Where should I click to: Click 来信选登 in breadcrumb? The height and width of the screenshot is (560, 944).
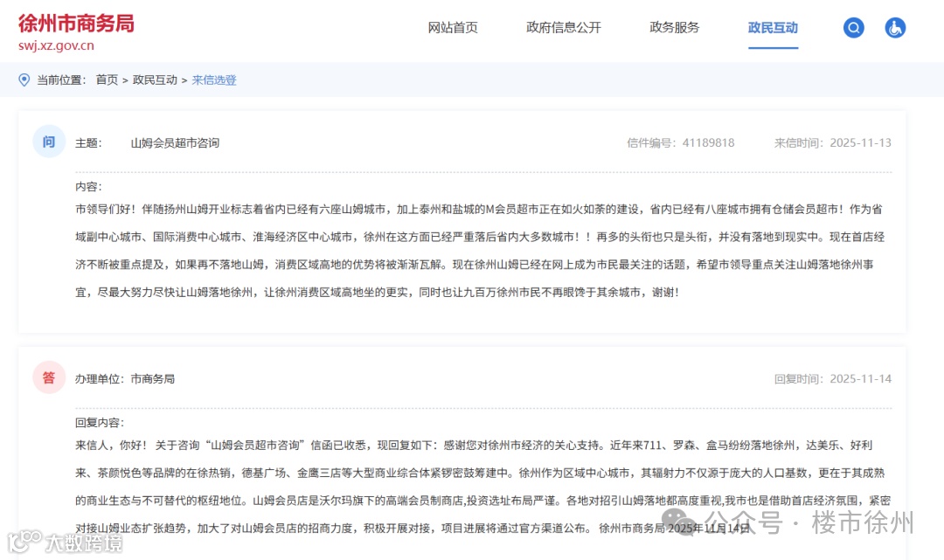(214, 80)
